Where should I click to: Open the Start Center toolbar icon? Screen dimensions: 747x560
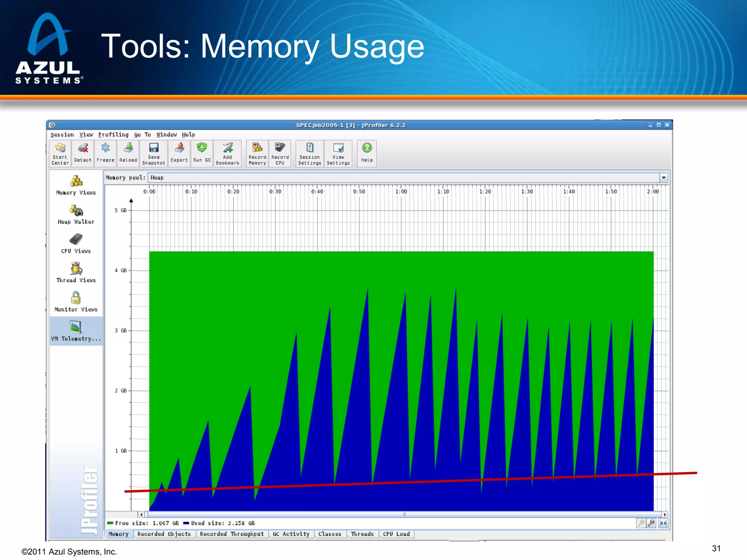(60, 153)
